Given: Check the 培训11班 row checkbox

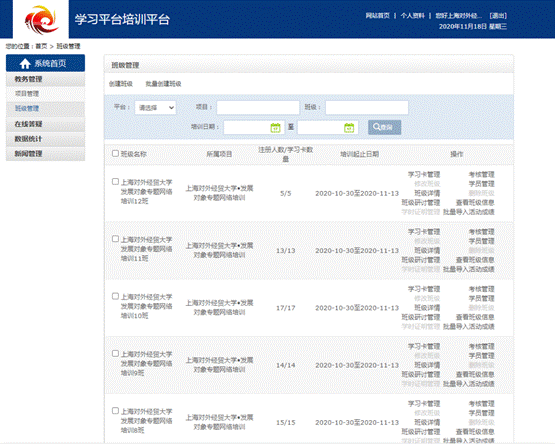Looking at the screenshot, I should click(115, 239).
